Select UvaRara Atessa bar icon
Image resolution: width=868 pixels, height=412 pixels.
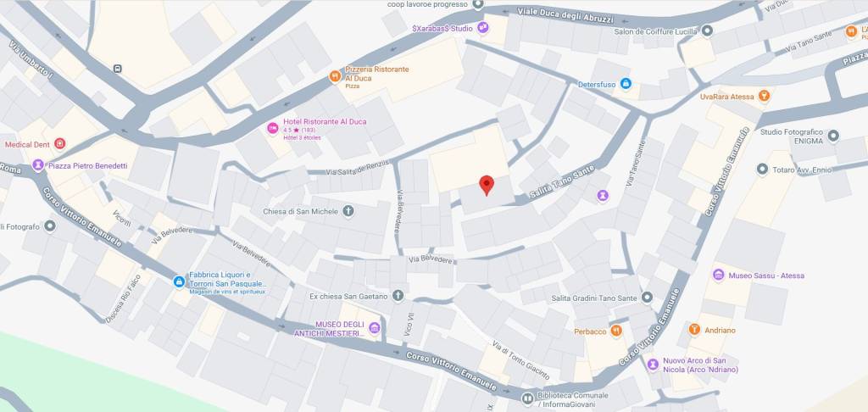click(765, 96)
